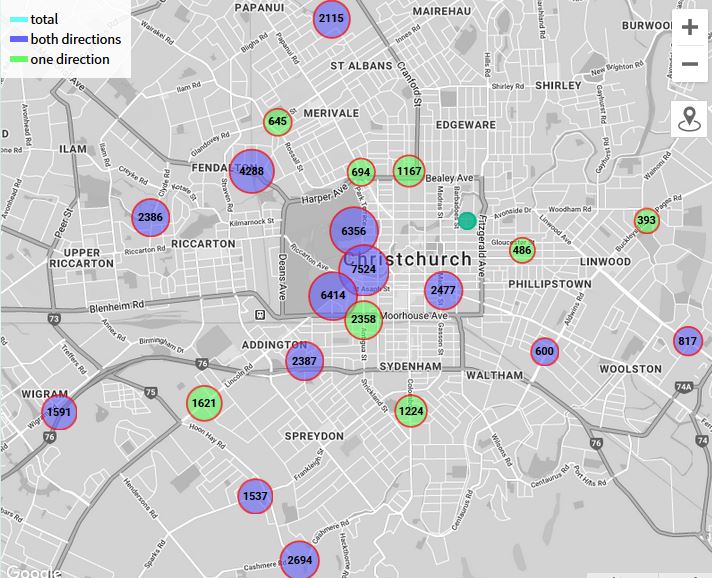
Task: Click the location pin icon button
Action: 689,119
